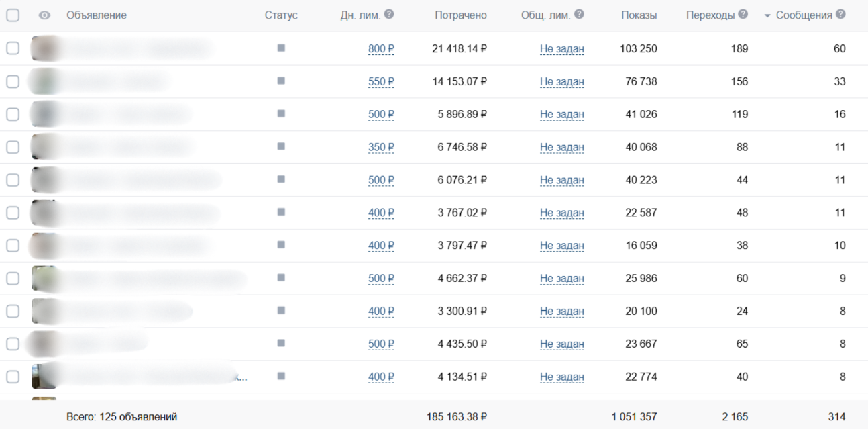The image size is (868, 429).
Task: Tick the select-all checkbox in the header
Action: click(x=13, y=15)
